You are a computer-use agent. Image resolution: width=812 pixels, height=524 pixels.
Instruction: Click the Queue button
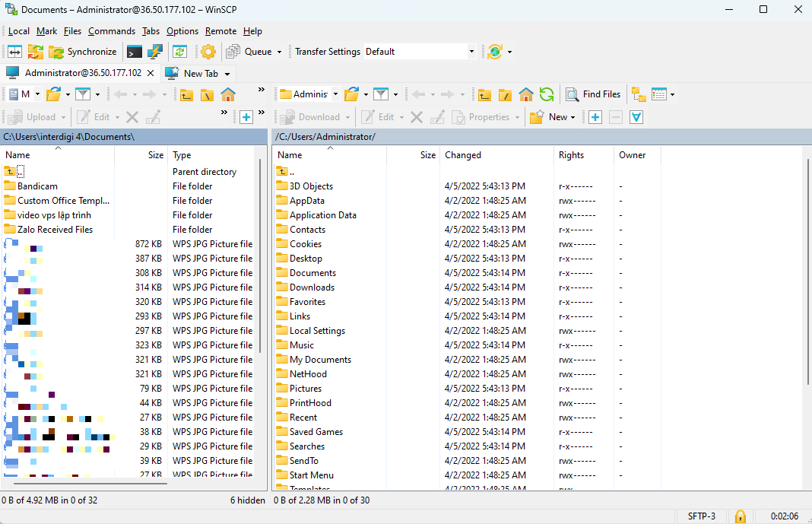click(249, 52)
